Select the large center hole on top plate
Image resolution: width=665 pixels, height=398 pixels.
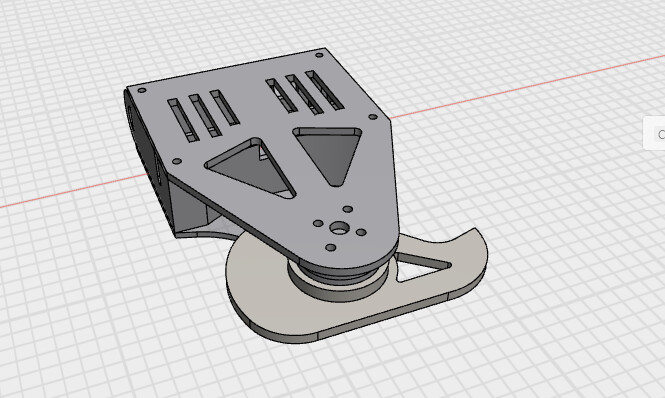point(338,228)
